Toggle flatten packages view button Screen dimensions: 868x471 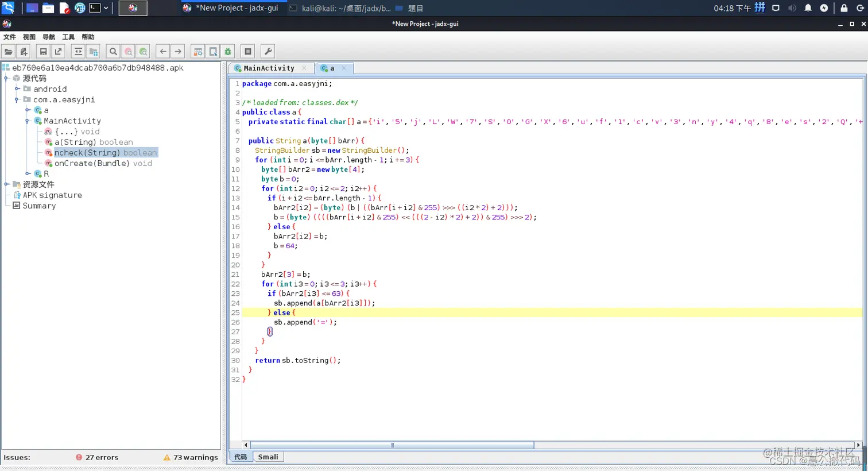click(93, 52)
